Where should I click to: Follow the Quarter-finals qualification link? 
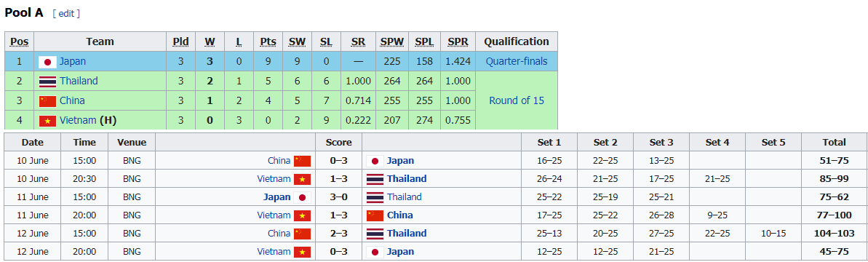(517, 61)
